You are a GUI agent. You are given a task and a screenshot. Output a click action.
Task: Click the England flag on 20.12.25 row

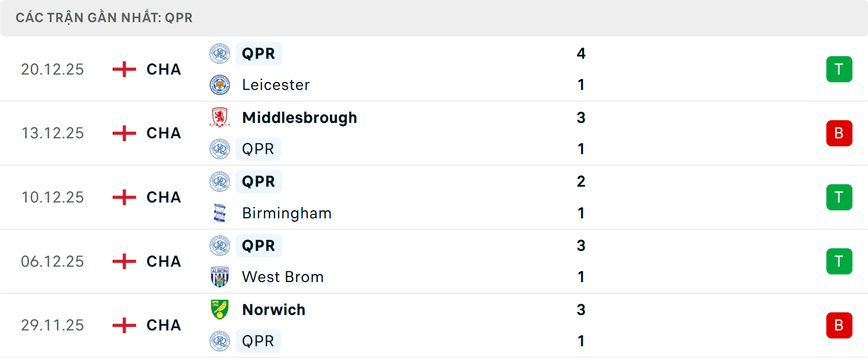[x=124, y=69]
